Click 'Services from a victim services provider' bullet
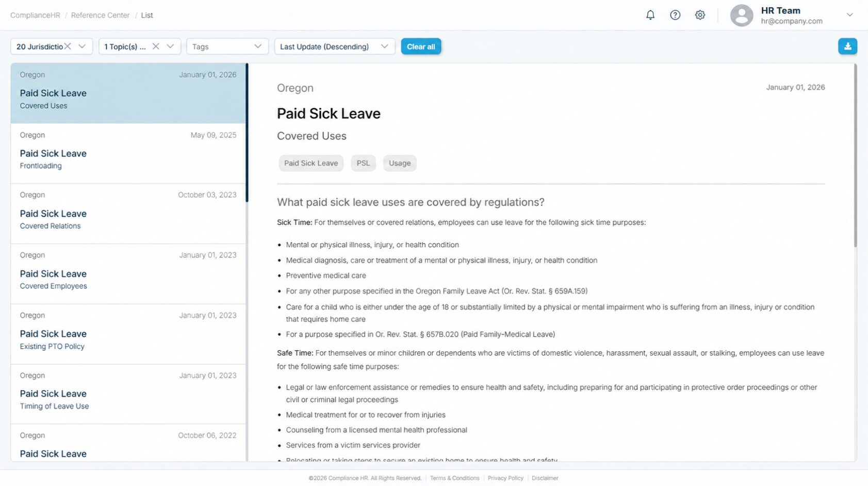The width and height of the screenshot is (868, 486). (353, 445)
